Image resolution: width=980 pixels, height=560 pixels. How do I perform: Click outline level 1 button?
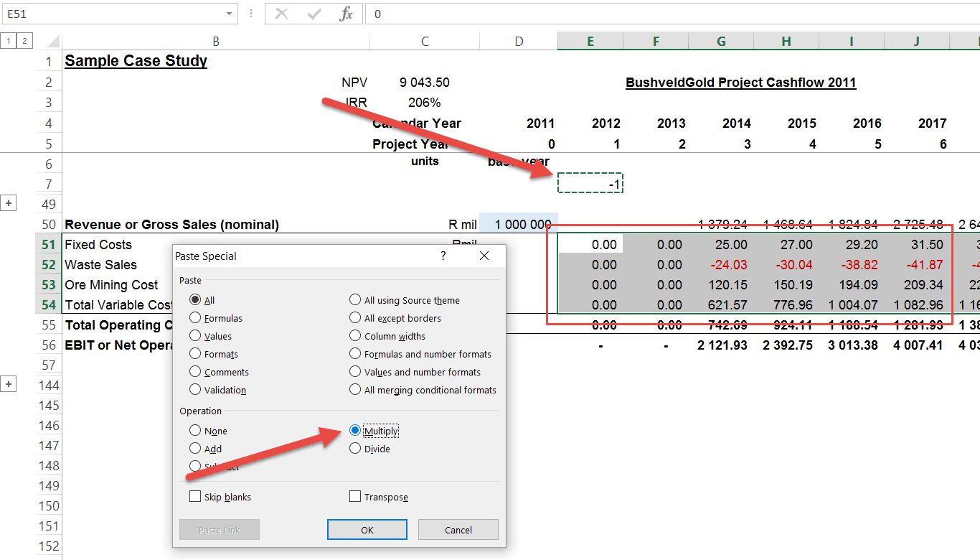pos(9,41)
